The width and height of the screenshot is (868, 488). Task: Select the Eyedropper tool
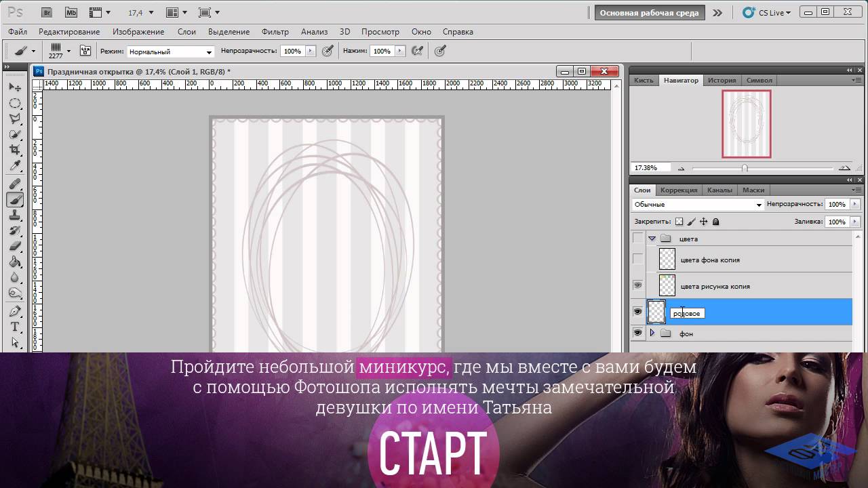click(15, 165)
